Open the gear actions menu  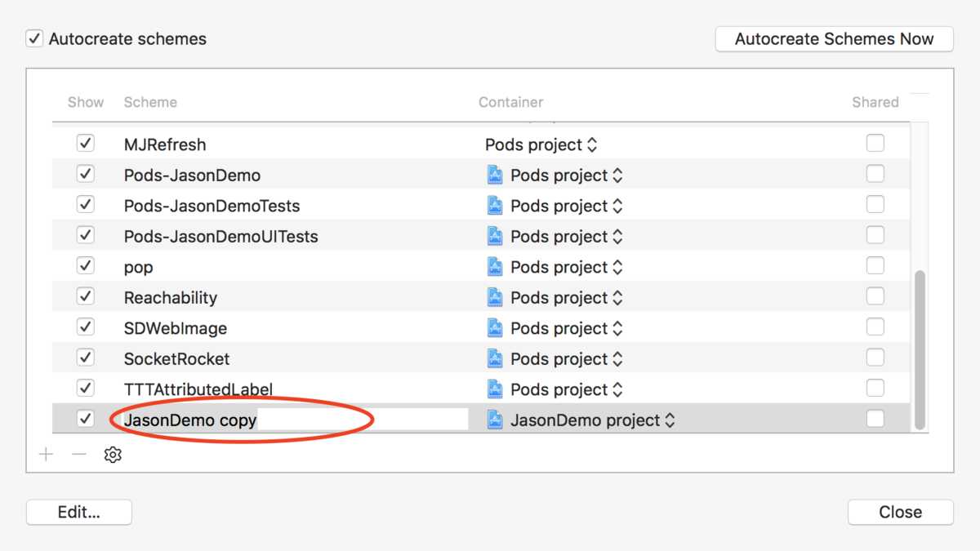(x=113, y=455)
